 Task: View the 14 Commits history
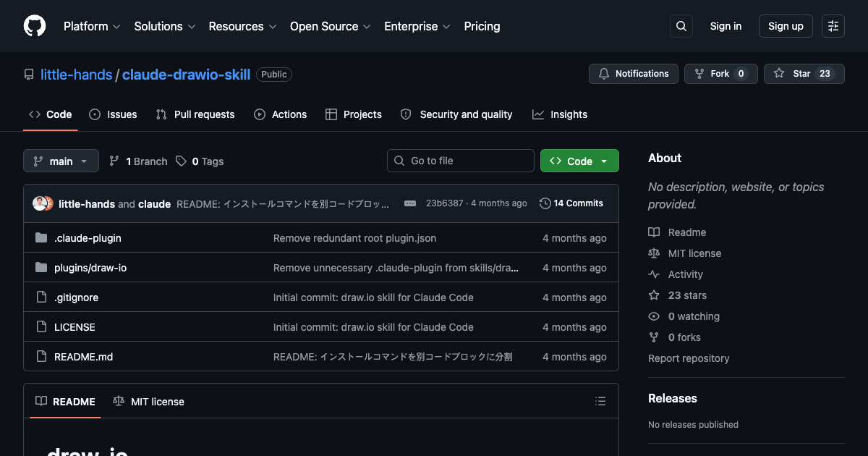point(571,203)
